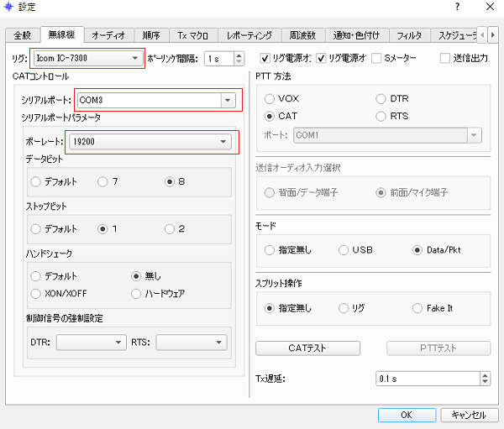Viewport: 504px width, 429px height.
Task: Open the baud rate 19200 dropdown
Action: (x=223, y=142)
